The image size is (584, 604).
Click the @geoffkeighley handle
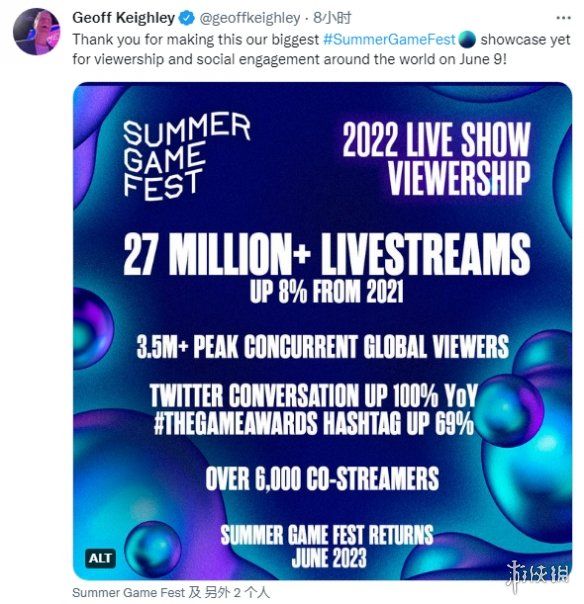coord(250,18)
